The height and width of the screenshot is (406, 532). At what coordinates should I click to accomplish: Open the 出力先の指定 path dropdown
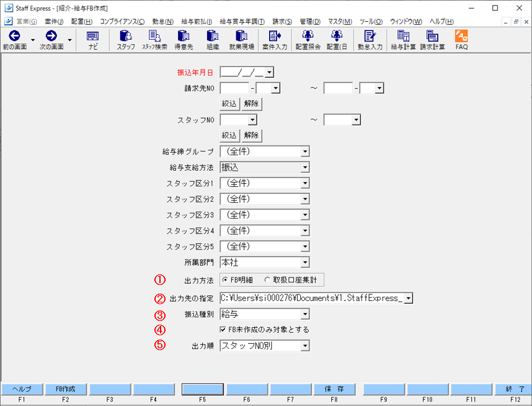click(409, 299)
